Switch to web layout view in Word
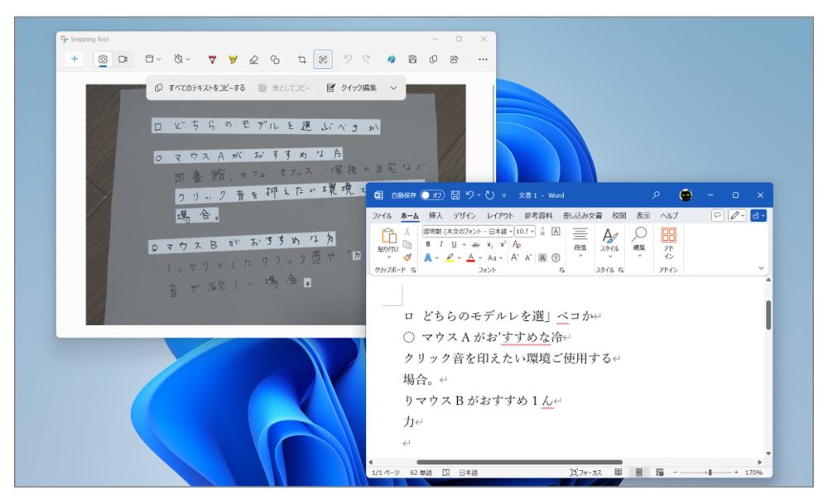The height and width of the screenshot is (504, 828). click(660, 473)
